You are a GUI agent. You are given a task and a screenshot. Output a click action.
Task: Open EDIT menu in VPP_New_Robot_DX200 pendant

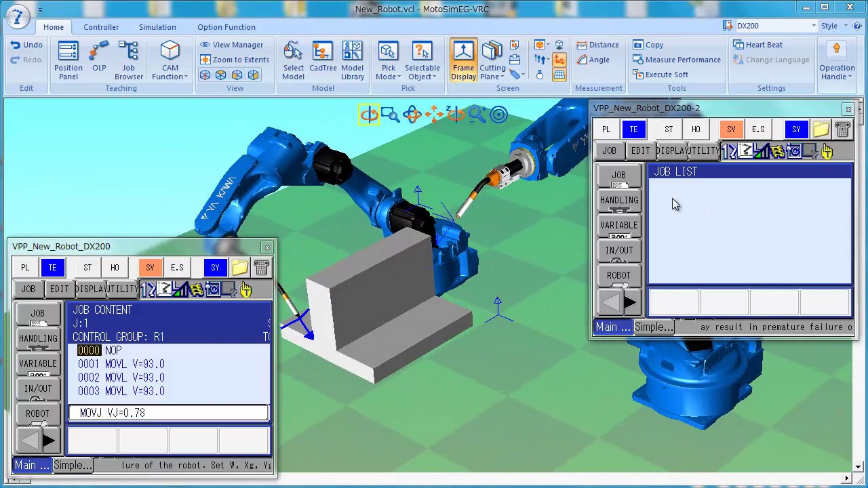[x=59, y=289]
